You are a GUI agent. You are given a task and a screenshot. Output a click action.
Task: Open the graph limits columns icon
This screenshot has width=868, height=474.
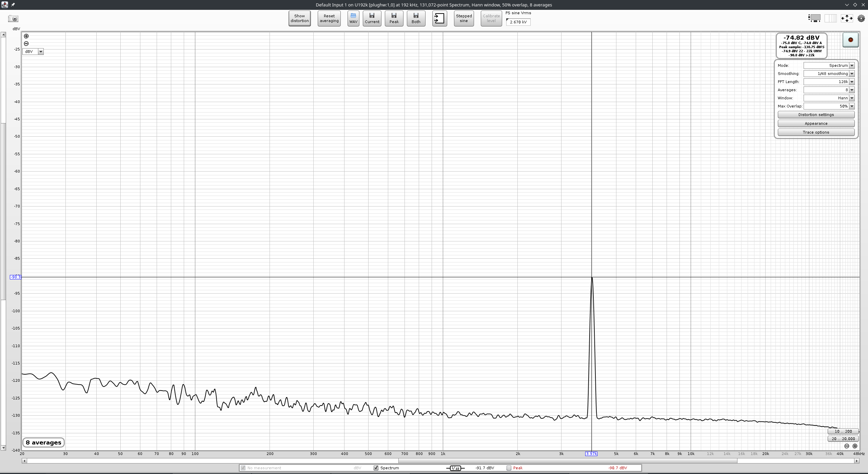coord(831,18)
